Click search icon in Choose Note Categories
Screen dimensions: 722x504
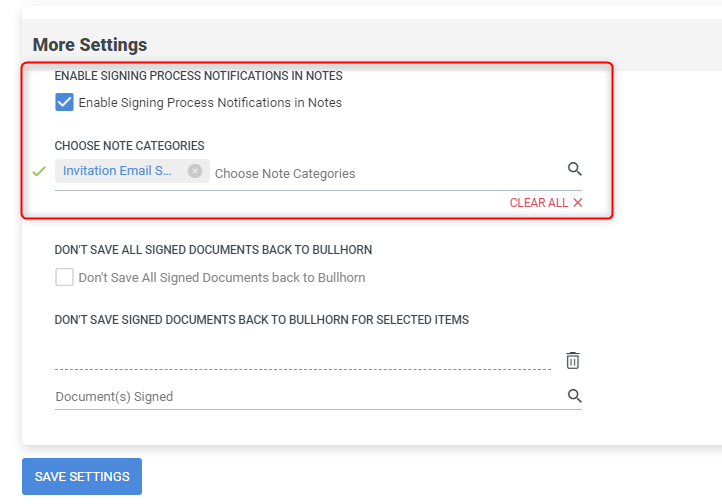pyautogui.click(x=575, y=169)
